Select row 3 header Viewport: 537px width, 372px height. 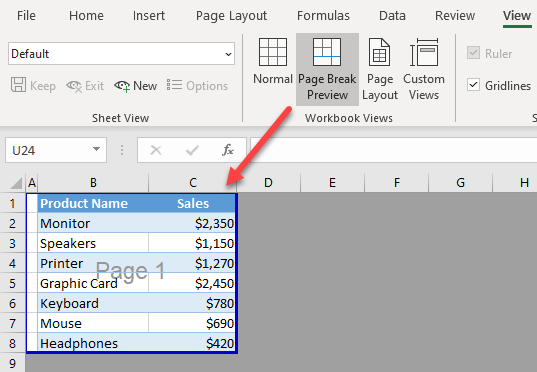[x=12, y=243]
